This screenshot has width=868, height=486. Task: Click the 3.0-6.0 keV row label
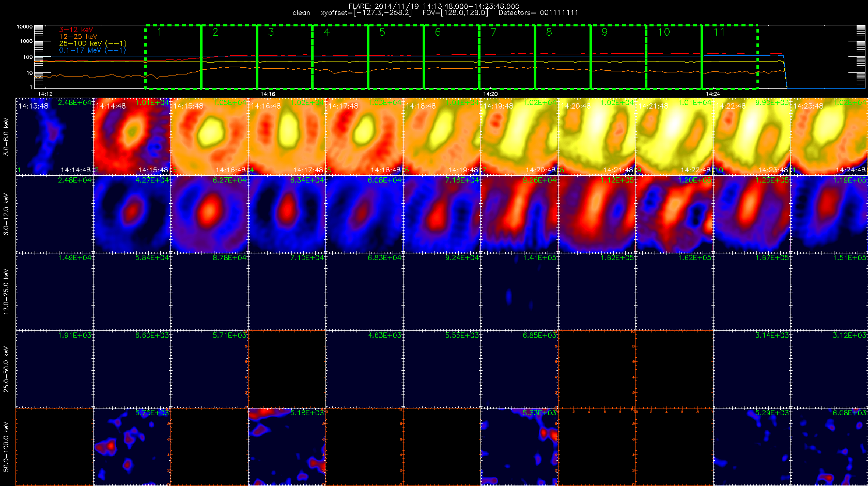point(6,136)
